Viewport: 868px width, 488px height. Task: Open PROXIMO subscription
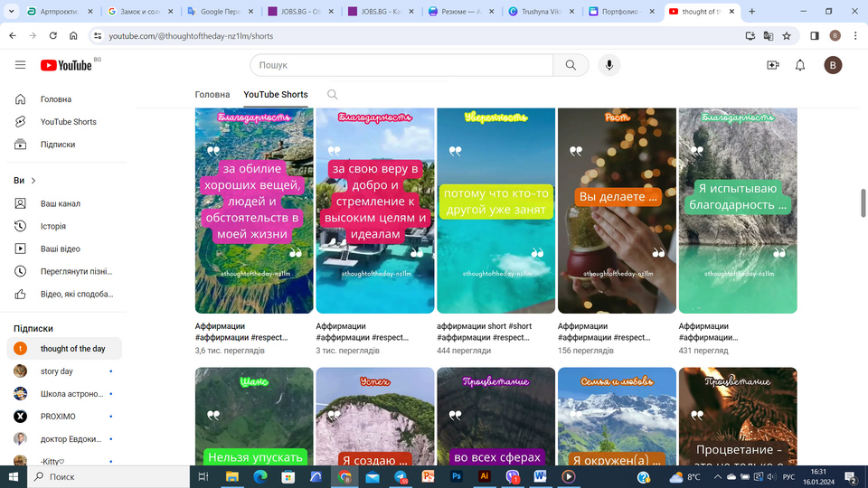[64, 417]
